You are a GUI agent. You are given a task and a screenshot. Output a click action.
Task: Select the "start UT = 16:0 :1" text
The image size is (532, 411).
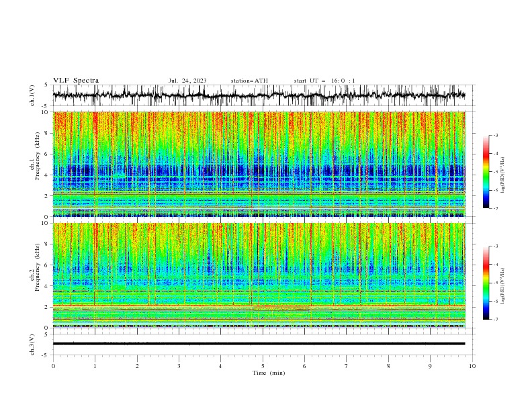[x=324, y=81]
